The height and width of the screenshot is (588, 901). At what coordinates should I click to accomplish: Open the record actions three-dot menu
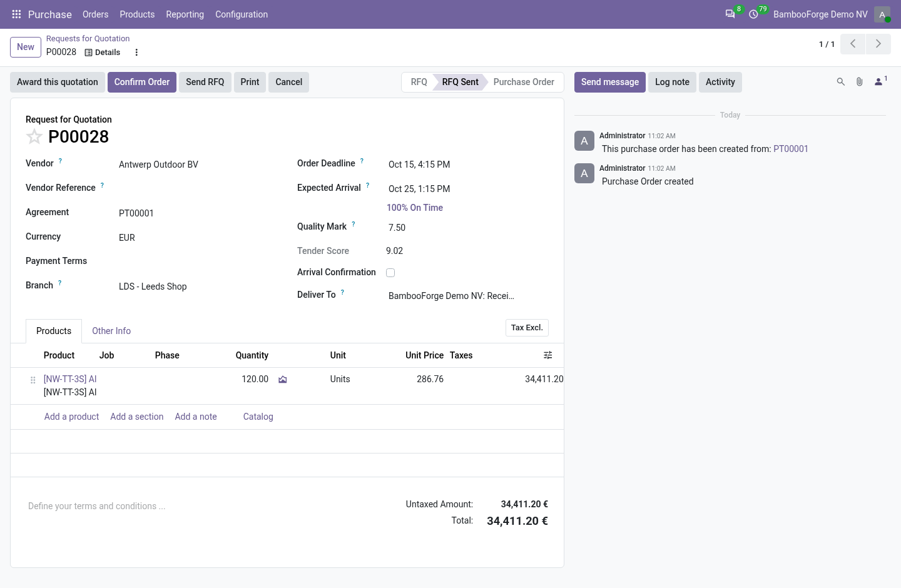coord(136,53)
